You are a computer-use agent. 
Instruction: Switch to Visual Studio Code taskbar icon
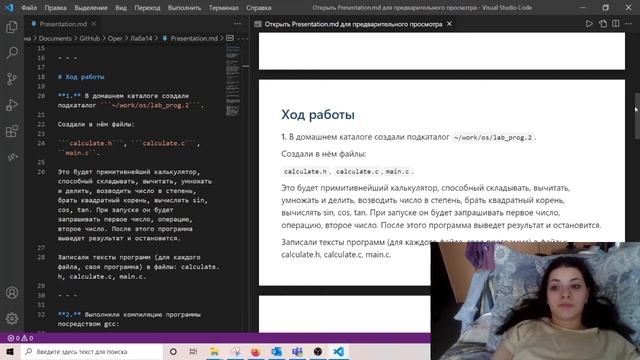coord(338,351)
